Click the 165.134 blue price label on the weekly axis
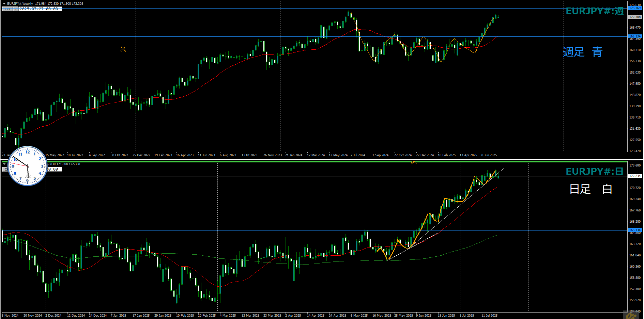 [635, 36]
